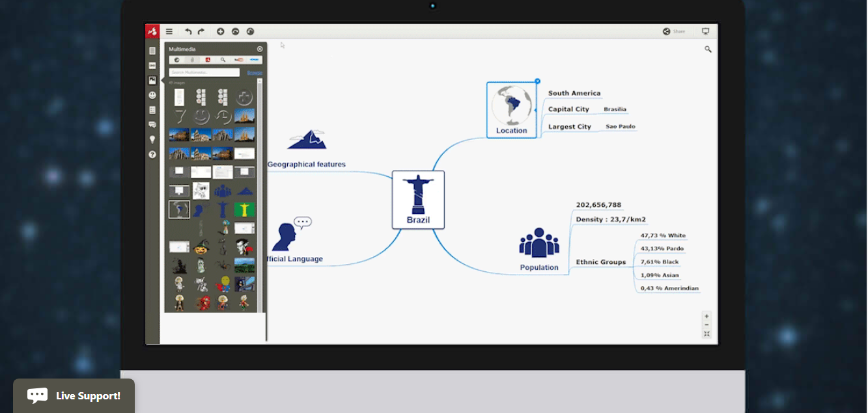The image size is (868, 413).
Task: Choose the blue mountain thumbnail
Action: [245, 191]
